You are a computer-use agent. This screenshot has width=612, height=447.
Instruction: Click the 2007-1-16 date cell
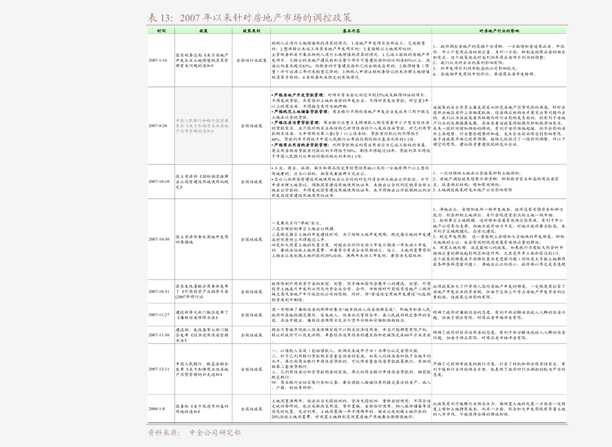coord(158,61)
